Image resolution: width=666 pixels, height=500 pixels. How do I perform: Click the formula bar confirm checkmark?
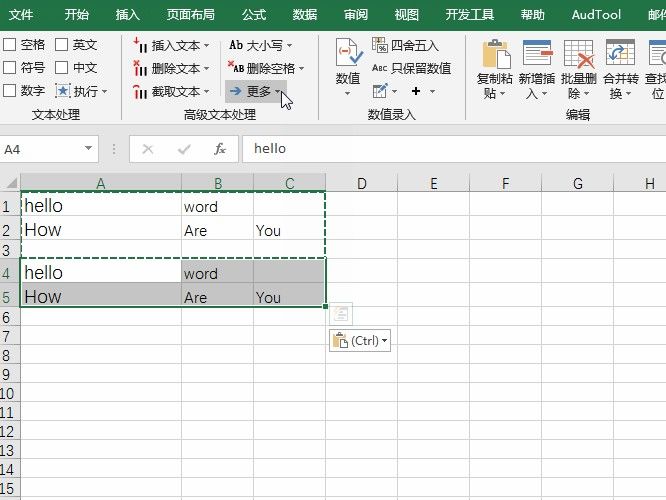tap(184, 149)
